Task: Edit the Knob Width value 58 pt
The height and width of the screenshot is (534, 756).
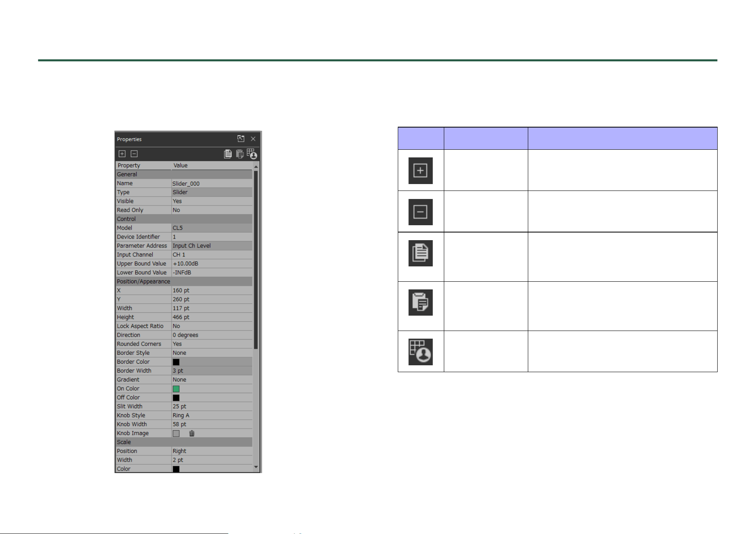Action: click(x=212, y=424)
